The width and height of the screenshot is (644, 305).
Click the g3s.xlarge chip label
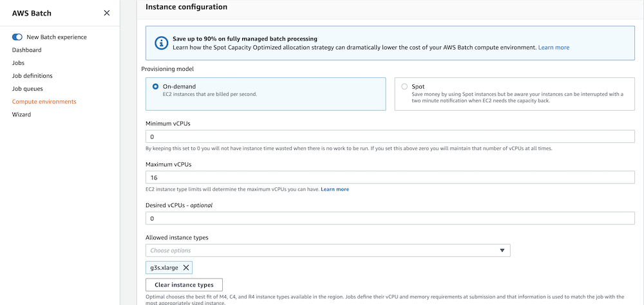click(164, 268)
